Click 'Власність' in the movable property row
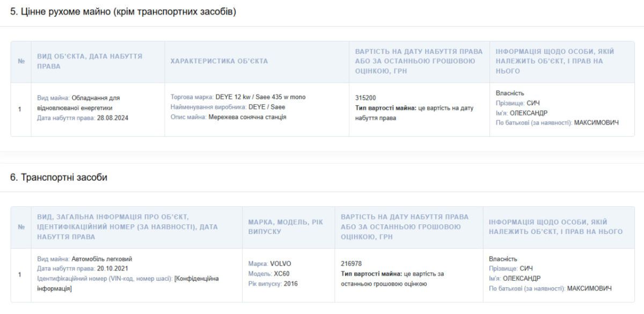Image resolution: width=644 pixels, height=314 pixels. coord(510,93)
